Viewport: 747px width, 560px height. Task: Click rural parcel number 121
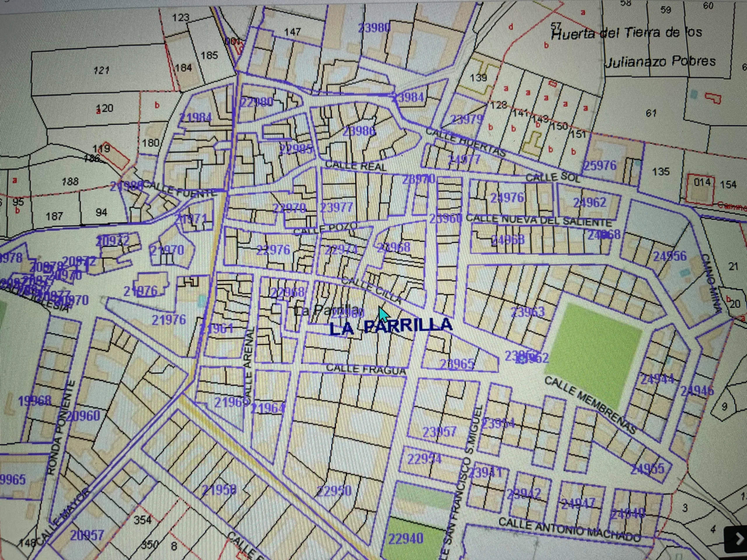(x=101, y=70)
